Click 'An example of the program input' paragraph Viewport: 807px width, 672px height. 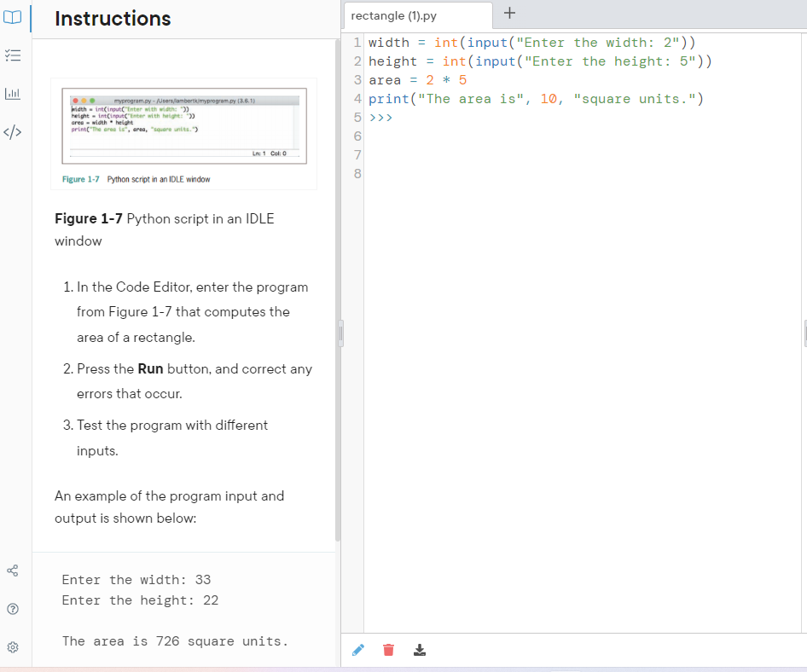tap(169, 507)
